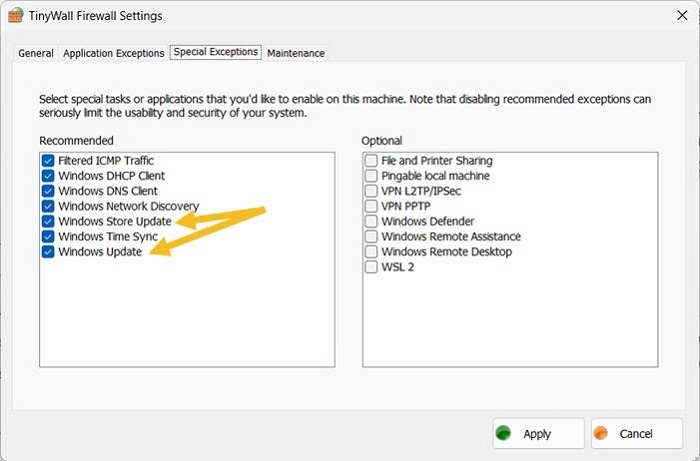The height and width of the screenshot is (461, 700).
Task: Uncheck the Windows Update checkbox
Action: [48, 252]
